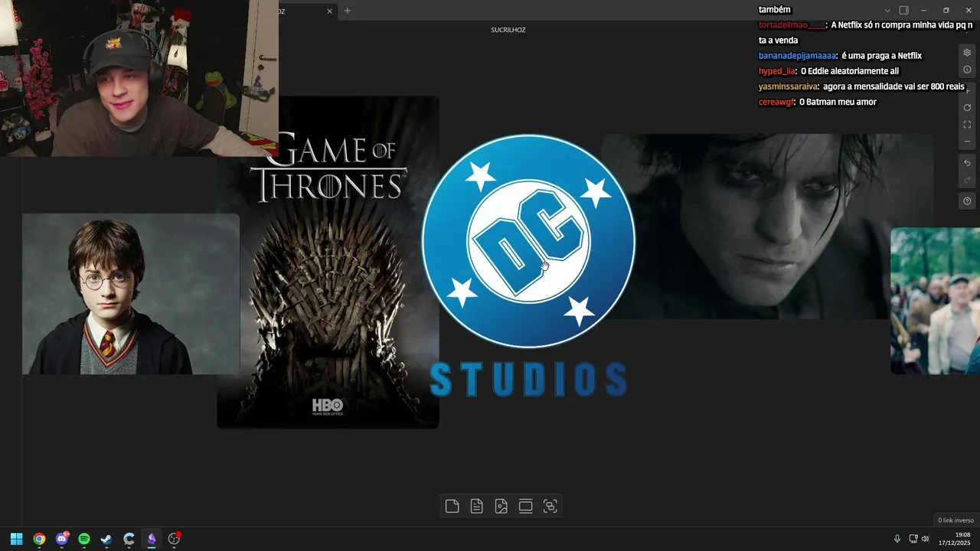980x551 pixels.
Task: Click the message 'O Eddie aleatoriamente ali'
Action: pyautogui.click(x=850, y=71)
